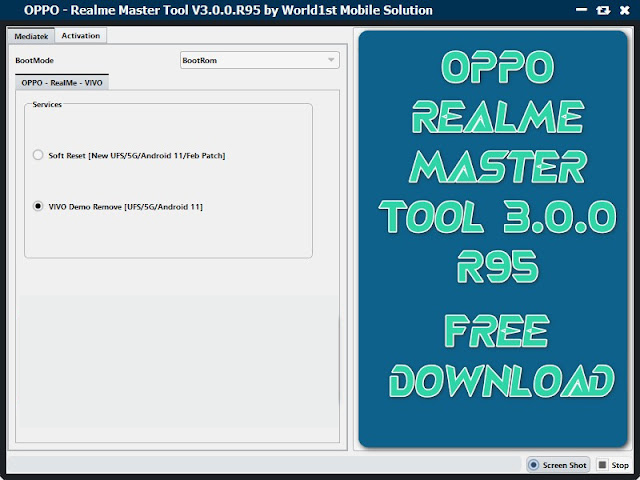Switch to the Mediatek tab
The image size is (640, 480).
click(31, 36)
